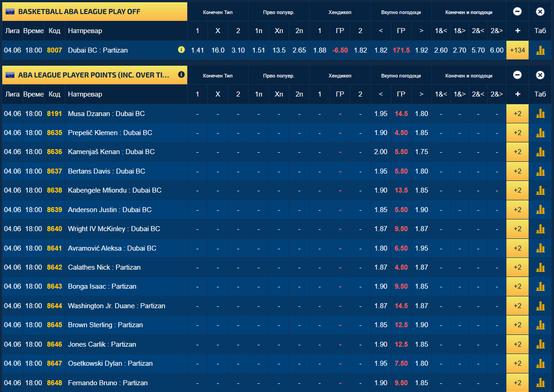Image resolution: width=554 pixels, height=392 pixels.
Task: Close the Basketball ABA League Play Off panel
Action: click(540, 12)
